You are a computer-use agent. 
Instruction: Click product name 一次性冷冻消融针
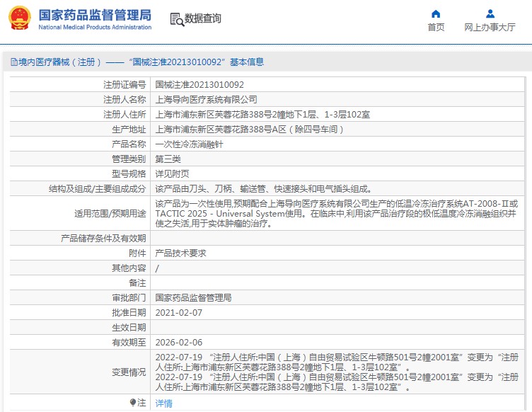[x=190, y=144]
